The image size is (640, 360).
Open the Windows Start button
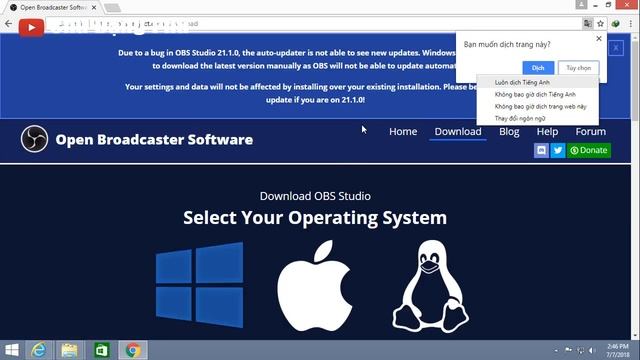tap(12, 350)
